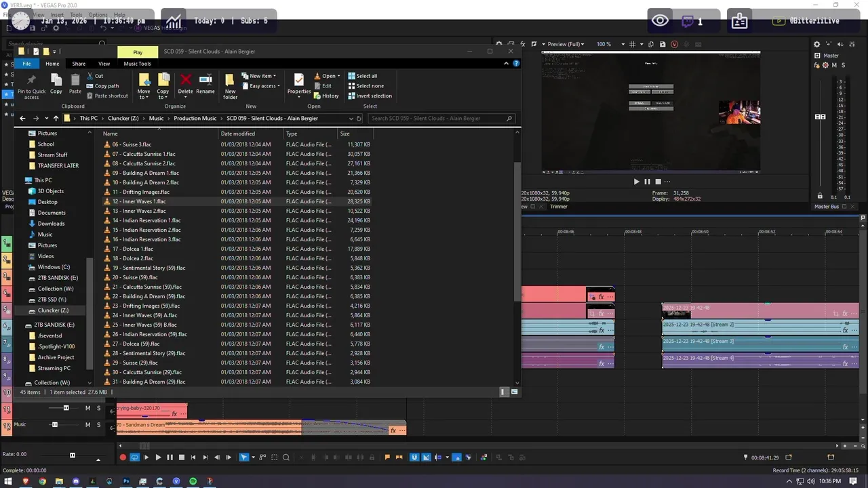
Task: Click the Stop button under video preview
Action: coord(658,182)
